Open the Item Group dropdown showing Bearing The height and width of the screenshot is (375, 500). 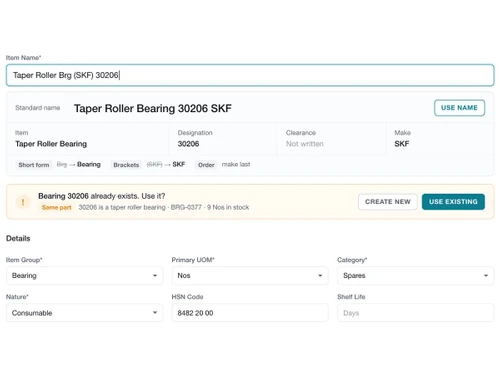(85, 276)
